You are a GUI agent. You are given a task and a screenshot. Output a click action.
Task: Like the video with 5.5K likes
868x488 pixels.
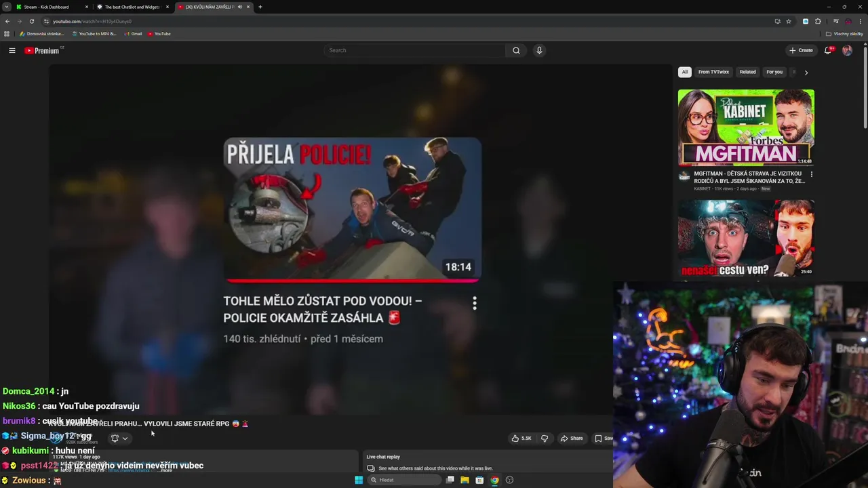coord(521,439)
